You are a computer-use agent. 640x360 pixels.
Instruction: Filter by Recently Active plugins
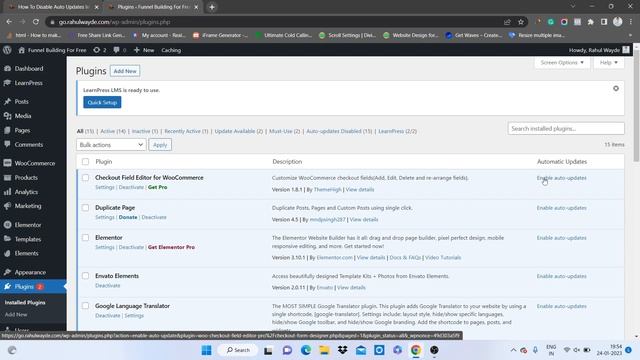(x=186, y=131)
